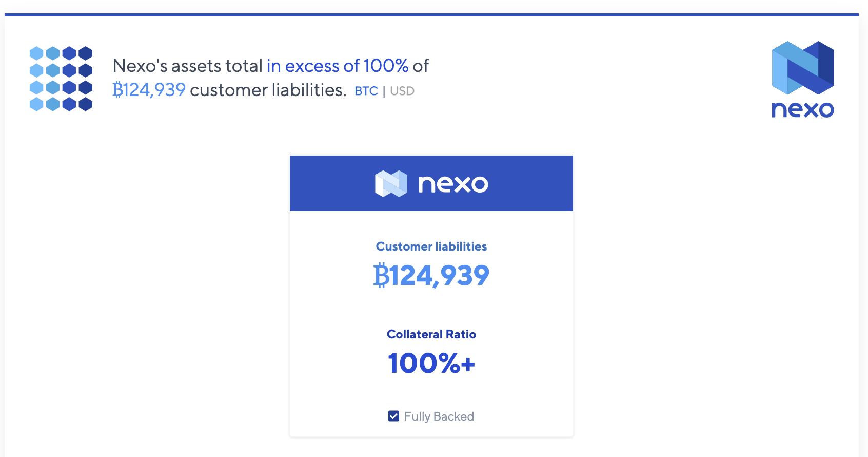Toggle the Fully Backed checkbox
Image resolution: width=868 pixels, height=457 pixels.
[393, 416]
